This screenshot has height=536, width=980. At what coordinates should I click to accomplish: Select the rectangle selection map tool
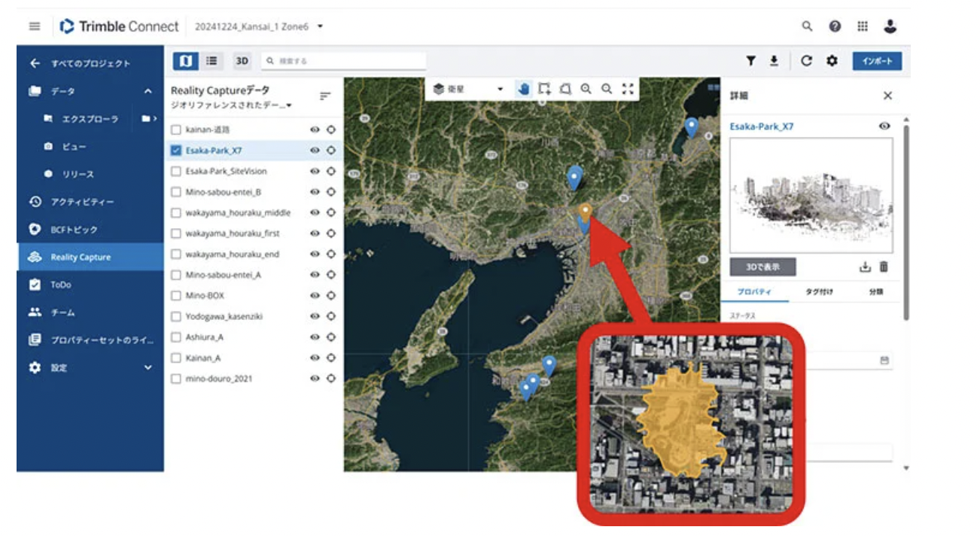tap(544, 89)
